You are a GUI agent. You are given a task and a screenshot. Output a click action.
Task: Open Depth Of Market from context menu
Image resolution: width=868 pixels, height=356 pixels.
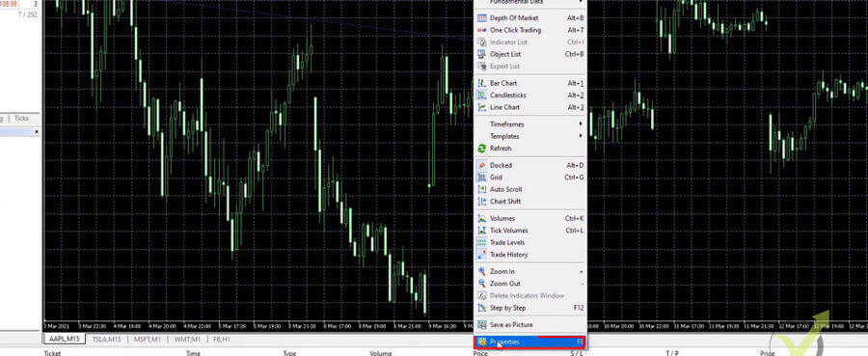(x=530, y=18)
